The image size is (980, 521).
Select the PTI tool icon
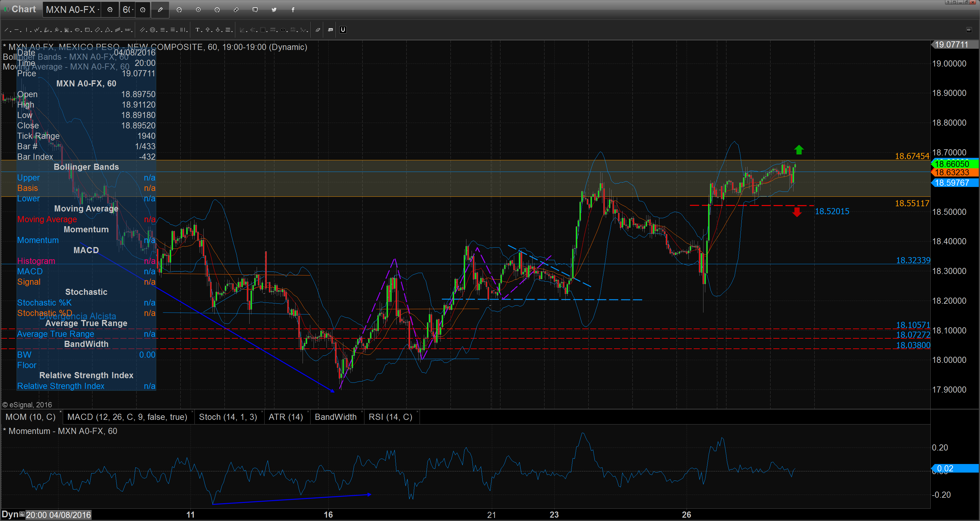tap(293, 30)
